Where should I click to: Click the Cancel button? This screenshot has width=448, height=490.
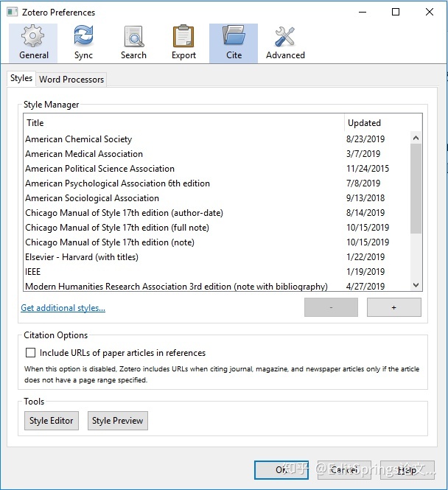click(344, 469)
